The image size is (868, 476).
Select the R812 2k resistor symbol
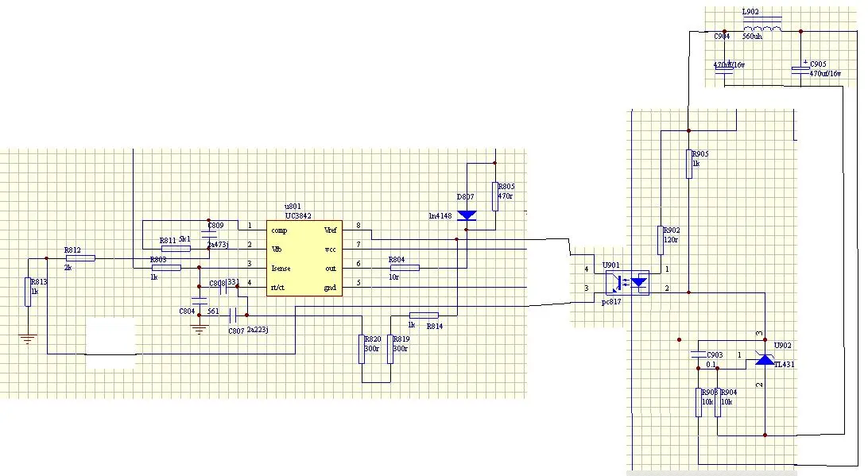tap(80, 258)
